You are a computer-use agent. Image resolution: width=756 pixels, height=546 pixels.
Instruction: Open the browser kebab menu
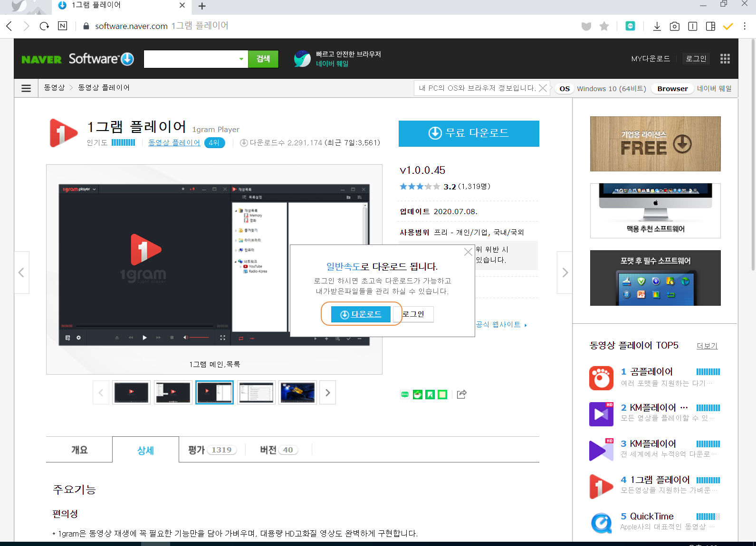pos(745,26)
